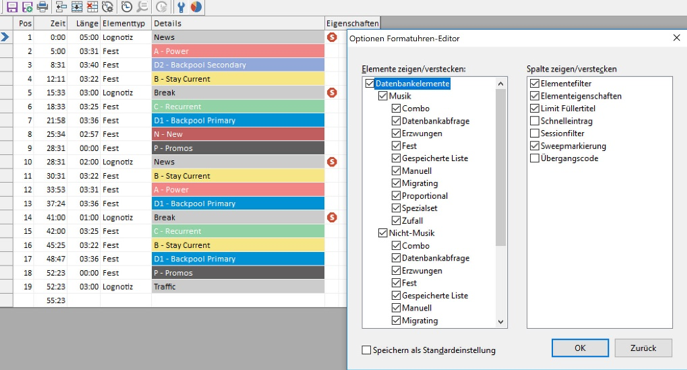The width and height of the screenshot is (687, 370).
Task: Open options via blue wrench icon
Action: (181, 7)
